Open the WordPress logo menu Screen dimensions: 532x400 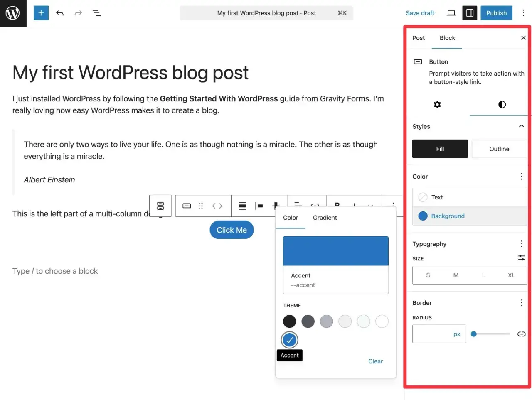pos(13,13)
